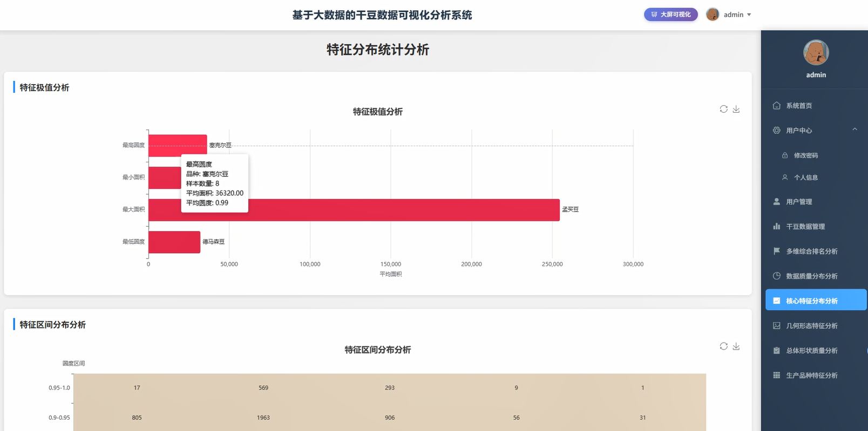Click the gear icon beside 用户中心
This screenshot has width=868, height=431.
(776, 131)
